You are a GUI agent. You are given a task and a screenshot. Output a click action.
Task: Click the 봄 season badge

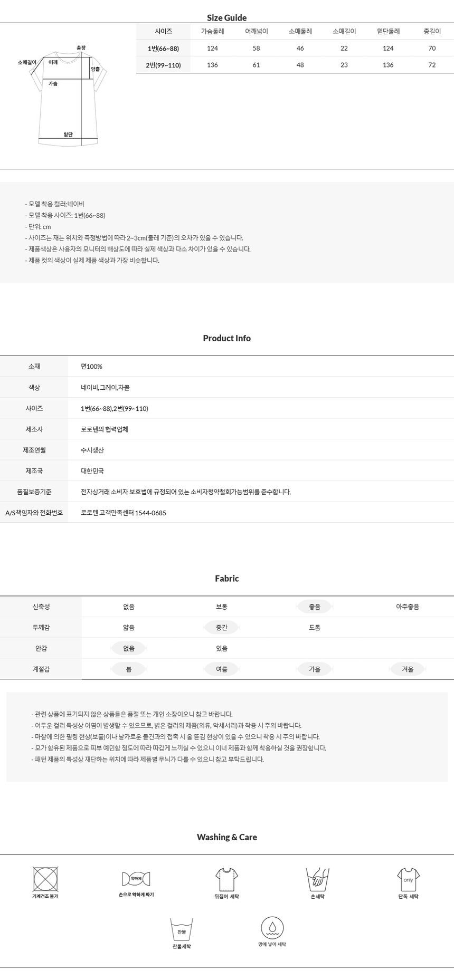tap(129, 669)
